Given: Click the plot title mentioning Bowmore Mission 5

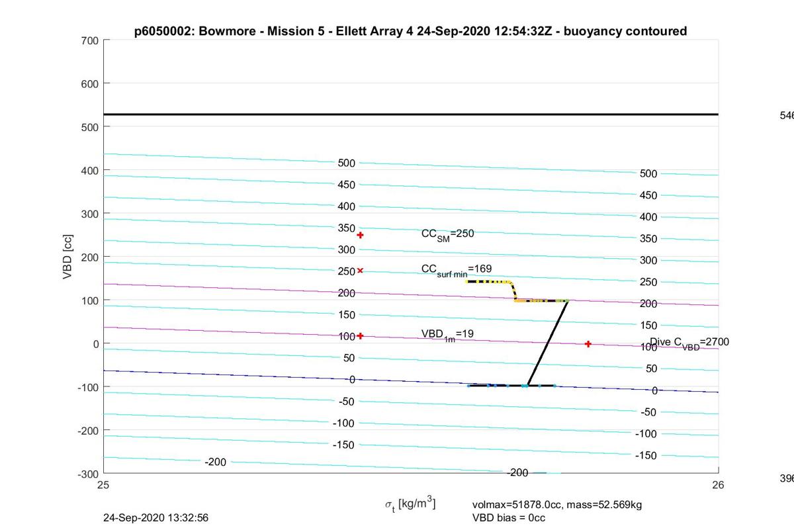Looking at the screenshot, I should point(410,30).
